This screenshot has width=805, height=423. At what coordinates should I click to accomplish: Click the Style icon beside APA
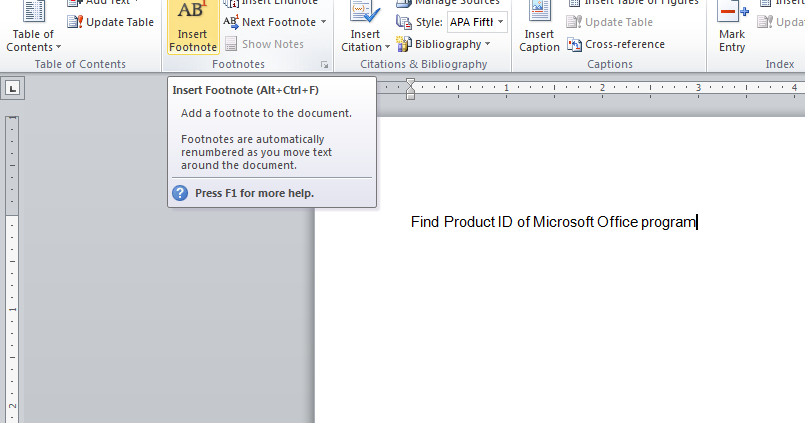404,22
